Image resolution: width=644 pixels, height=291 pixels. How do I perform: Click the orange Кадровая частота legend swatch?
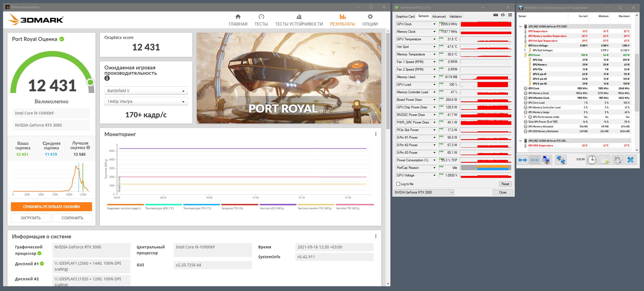pos(125,205)
